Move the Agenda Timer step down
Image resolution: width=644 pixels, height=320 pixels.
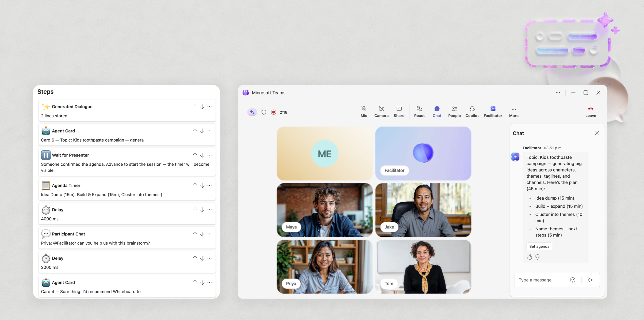[202, 185]
